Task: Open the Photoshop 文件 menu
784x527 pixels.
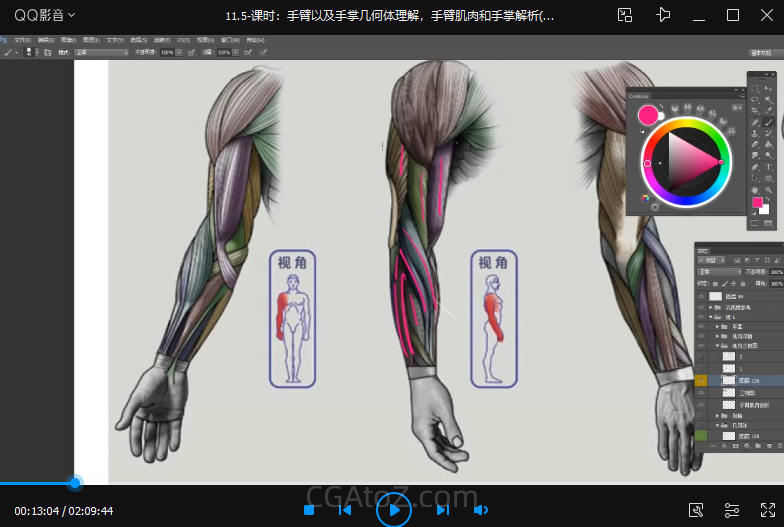Action: [22, 40]
